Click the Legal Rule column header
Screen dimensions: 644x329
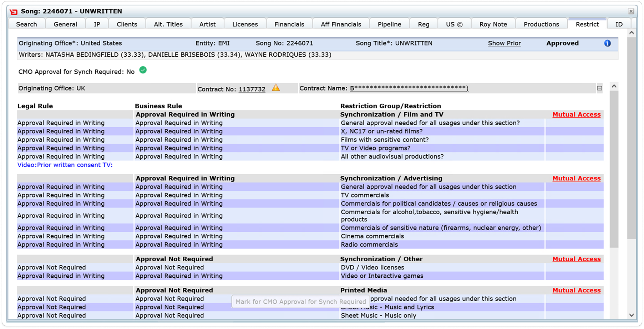35,106
